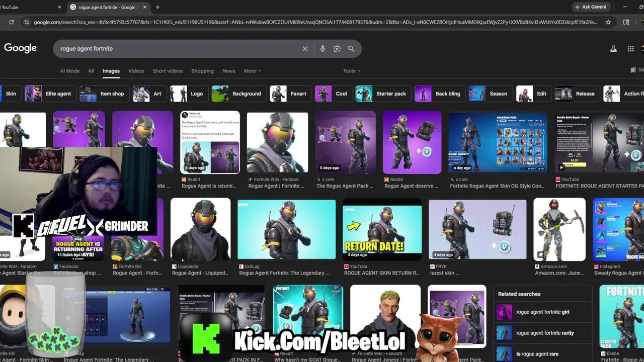Click related search 'rogue agent fortnite girl'
644x362 pixels.
542,312
